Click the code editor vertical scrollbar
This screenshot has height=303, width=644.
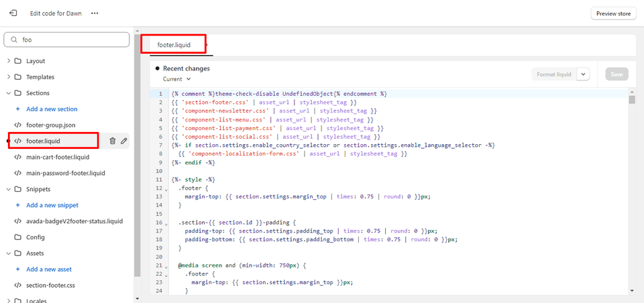pos(632,100)
